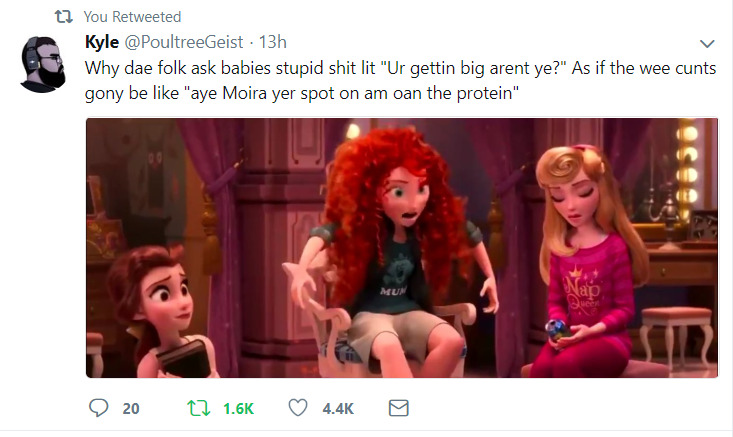
Task: Click retweet arrows icon beside You Retweeted
Action: (64, 17)
